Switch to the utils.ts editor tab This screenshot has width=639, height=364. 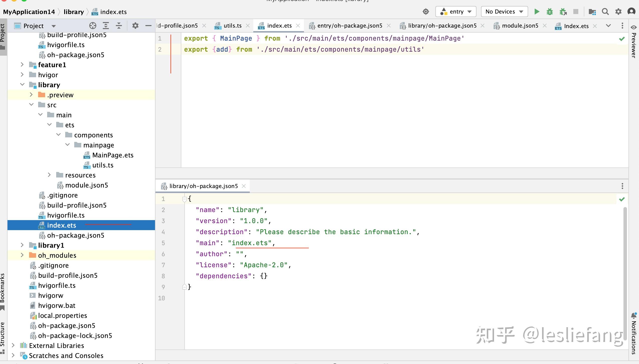(232, 26)
